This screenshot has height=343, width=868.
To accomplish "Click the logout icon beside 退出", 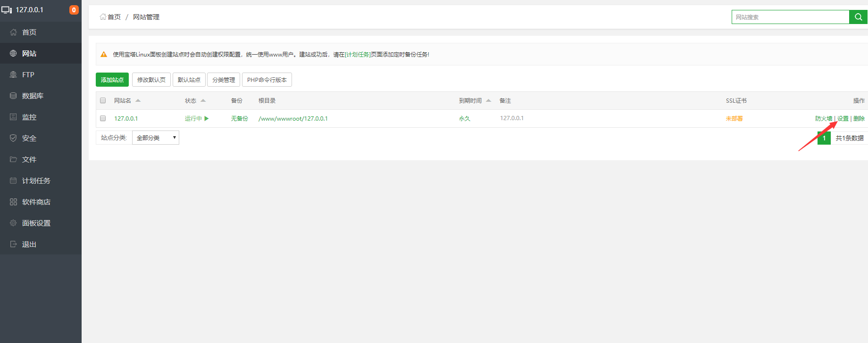I will click(x=13, y=244).
